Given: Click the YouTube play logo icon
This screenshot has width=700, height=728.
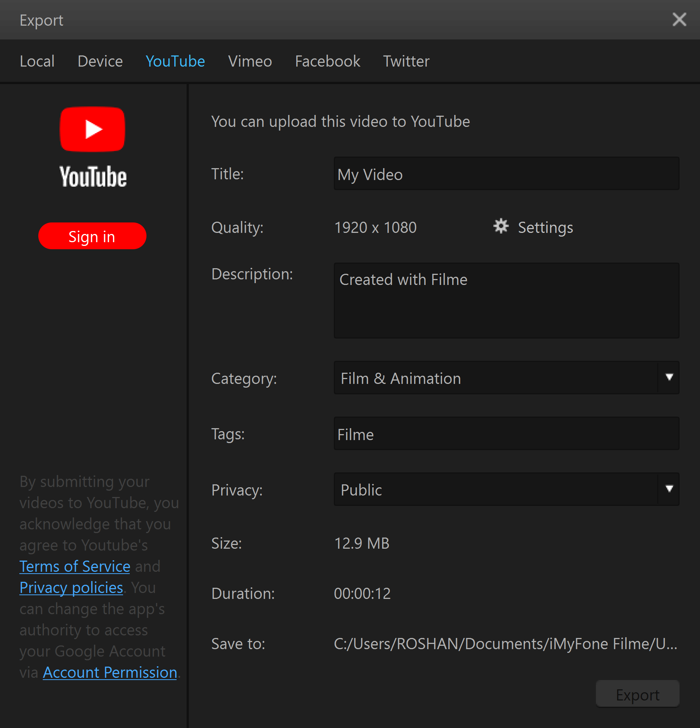Looking at the screenshot, I should 93,129.
